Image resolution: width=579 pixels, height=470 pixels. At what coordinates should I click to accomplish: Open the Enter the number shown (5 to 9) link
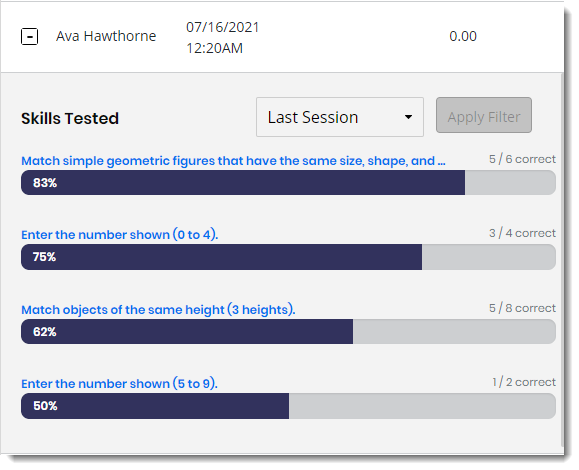point(119,384)
